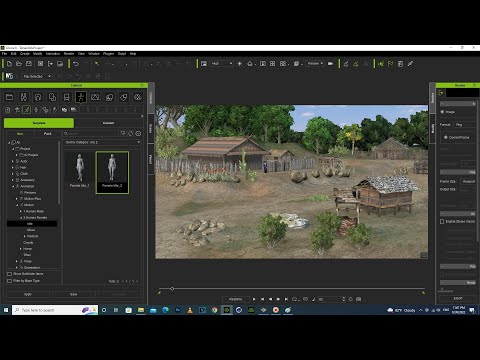Select the Actor category icon in Content
This screenshot has width=480, height=360.
pos(24,97)
